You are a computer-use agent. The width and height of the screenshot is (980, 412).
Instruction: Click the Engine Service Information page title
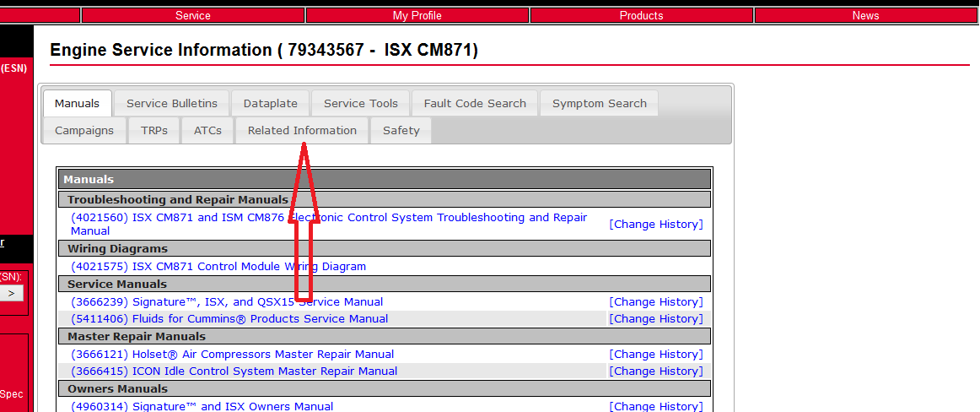[264, 50]
